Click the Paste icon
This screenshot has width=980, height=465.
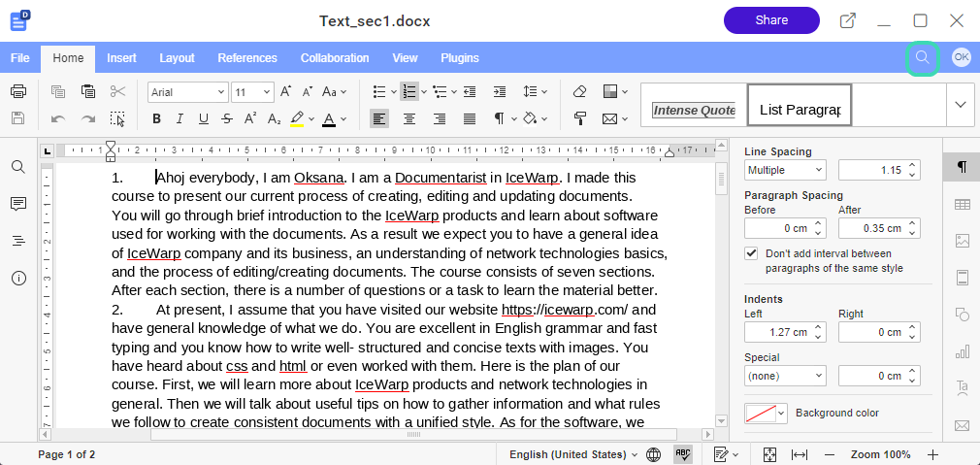(88, 92)
